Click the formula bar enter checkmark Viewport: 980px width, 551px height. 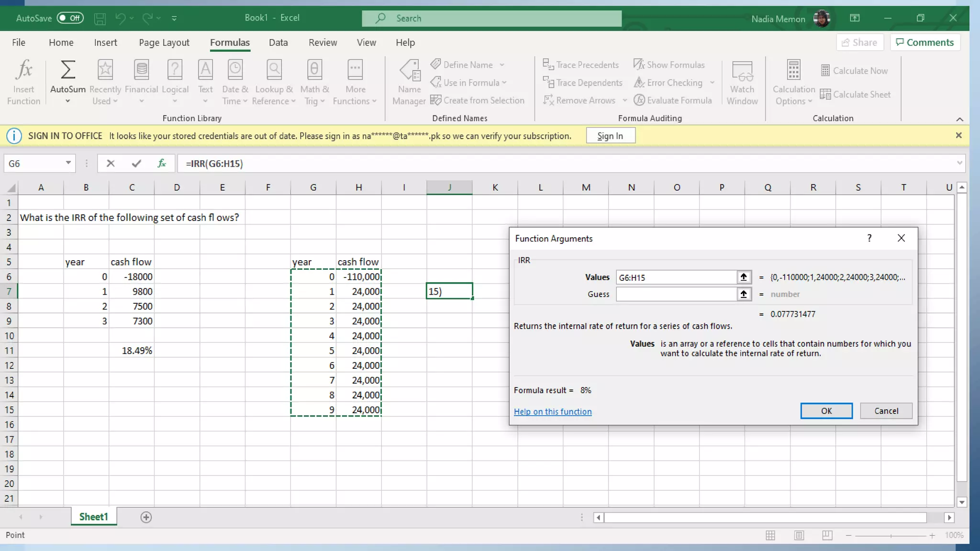tap(136, 164)
